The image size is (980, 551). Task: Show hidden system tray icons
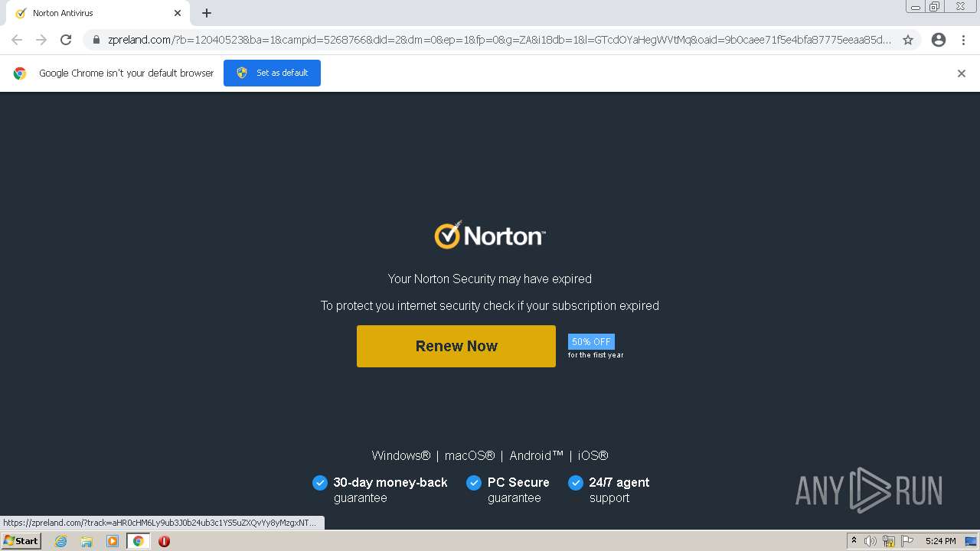(x=854, y=541)
